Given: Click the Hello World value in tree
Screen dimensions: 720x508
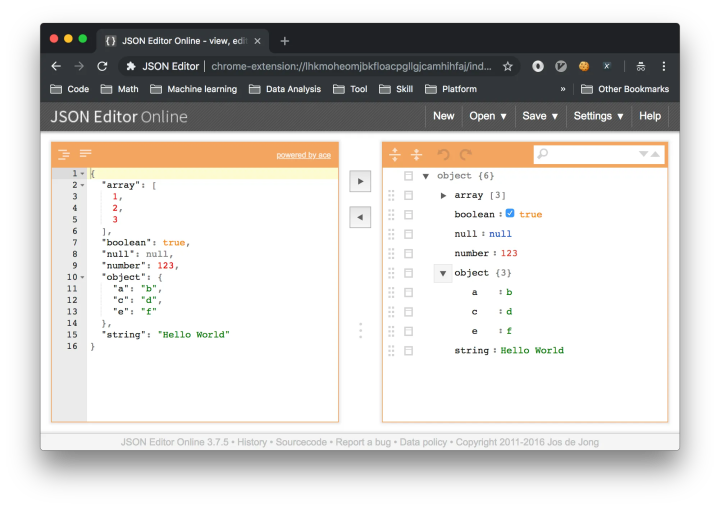Looking at the screenshot, I should [532, 350].
